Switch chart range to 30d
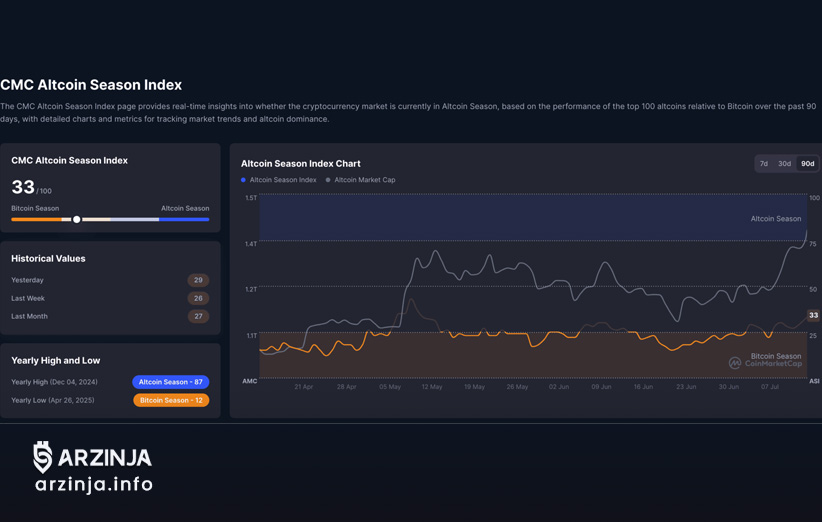The height and width of the screenshot is (522, 822). [784, 164]
